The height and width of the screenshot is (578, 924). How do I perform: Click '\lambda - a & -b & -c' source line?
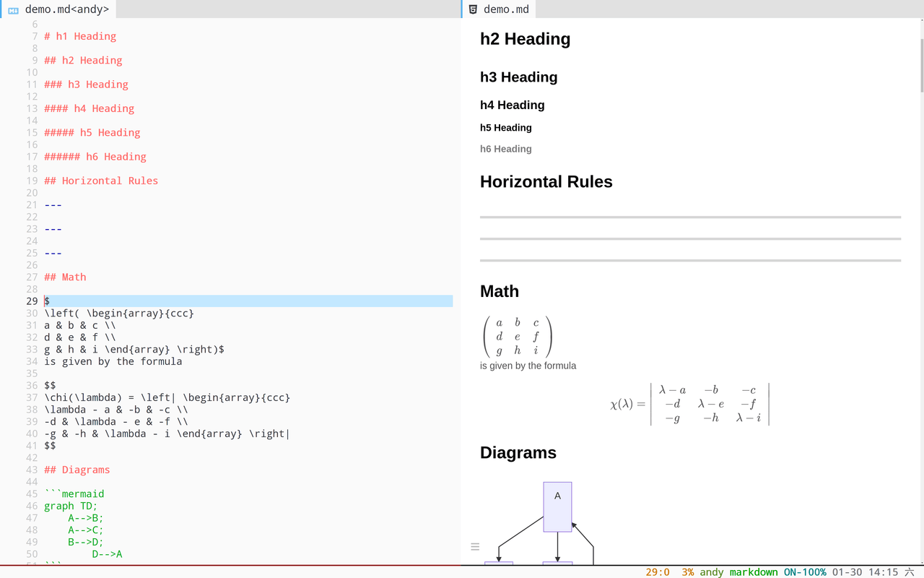coord(116,410)
